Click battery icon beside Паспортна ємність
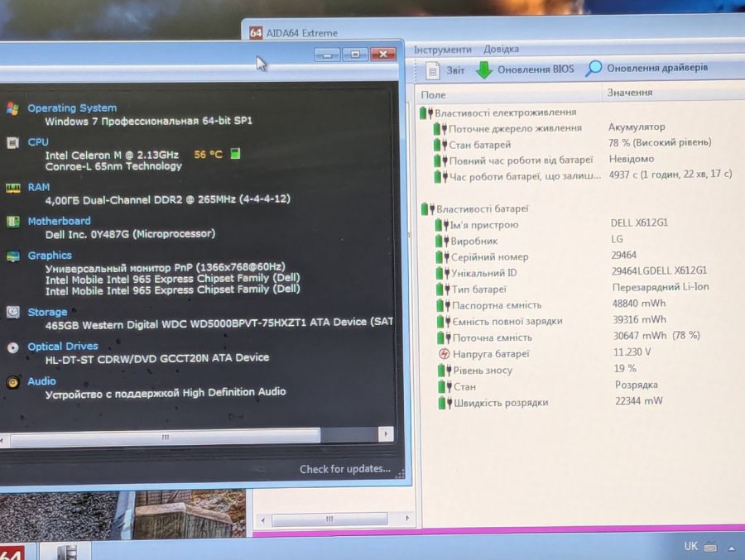Viewport: 745px width, 560px height. [x=444, y=305]
